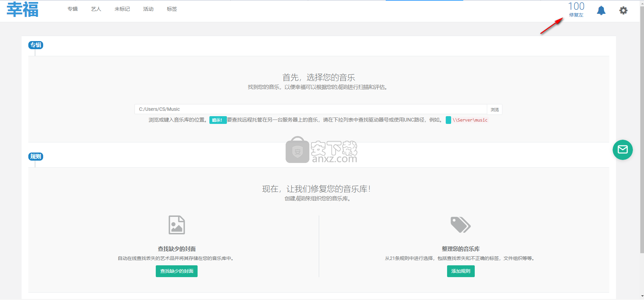Open the notifications bell icon
The width and height of the screenshot is (644, 300).
click(601, 10)
